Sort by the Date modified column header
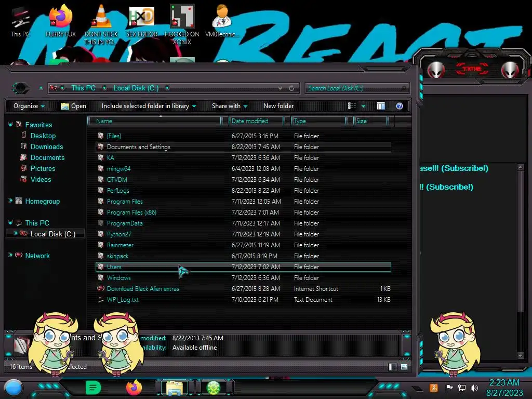Screen dimensions: 532x399 coord(256,121)
